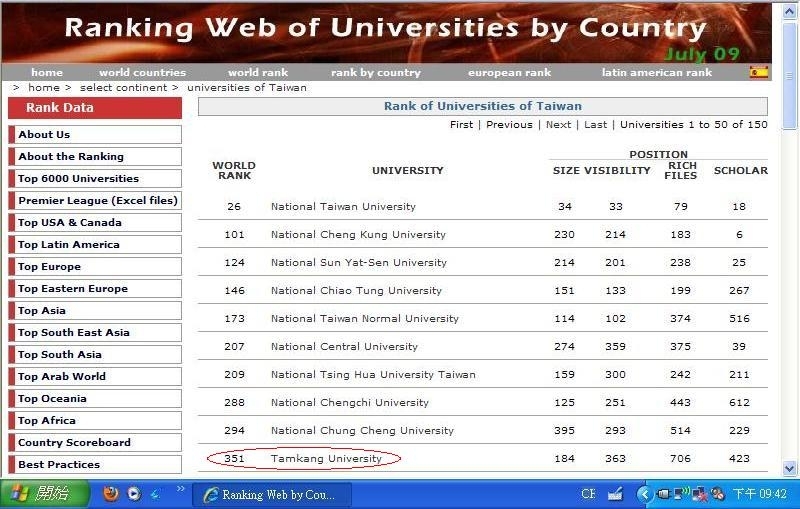Open the Top Asia sidebar link

coord(42,311)
